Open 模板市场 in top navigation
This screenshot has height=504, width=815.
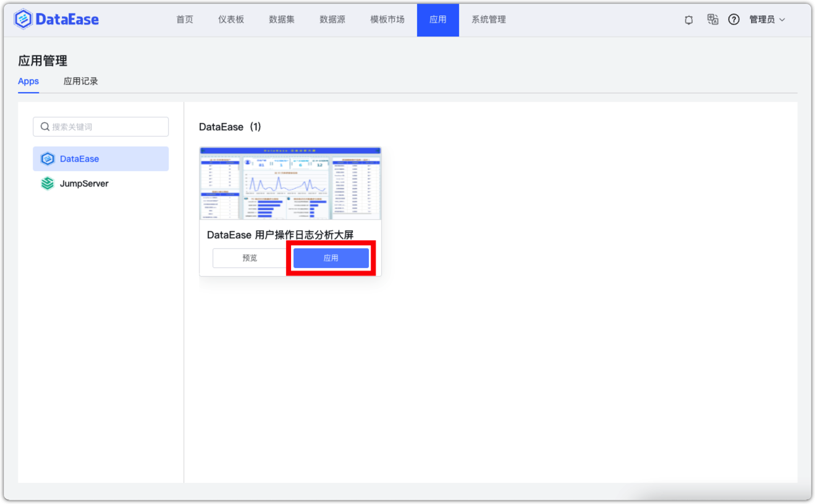tap(387, 20)
